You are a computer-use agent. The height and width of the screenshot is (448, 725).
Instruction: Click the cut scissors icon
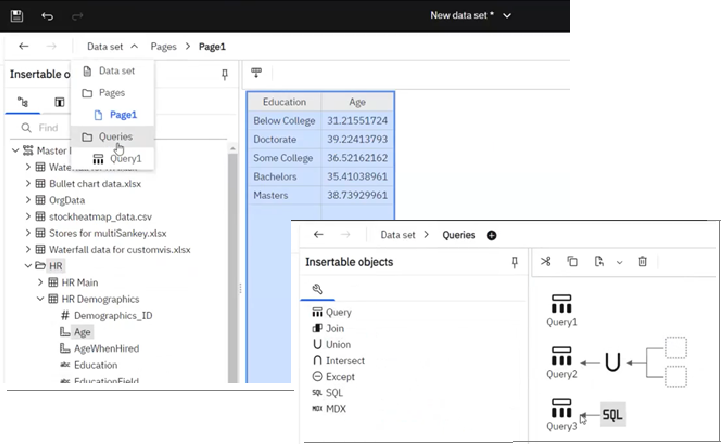tap(545, 261)
